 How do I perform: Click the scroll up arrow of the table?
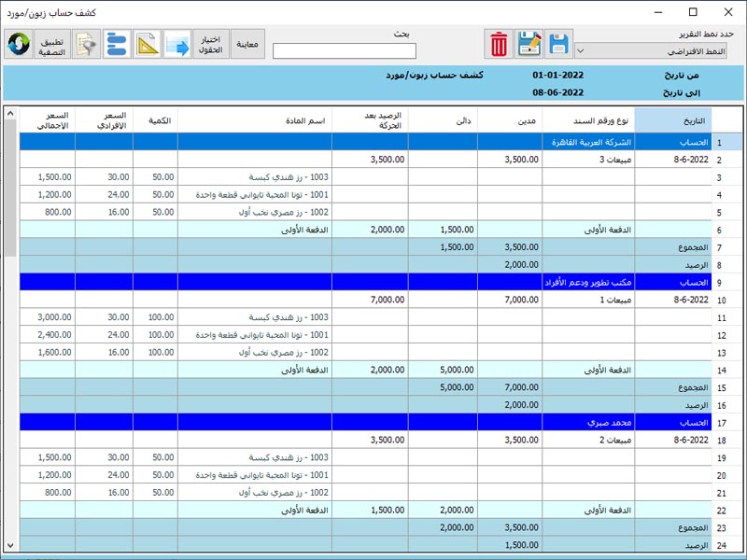10,114
